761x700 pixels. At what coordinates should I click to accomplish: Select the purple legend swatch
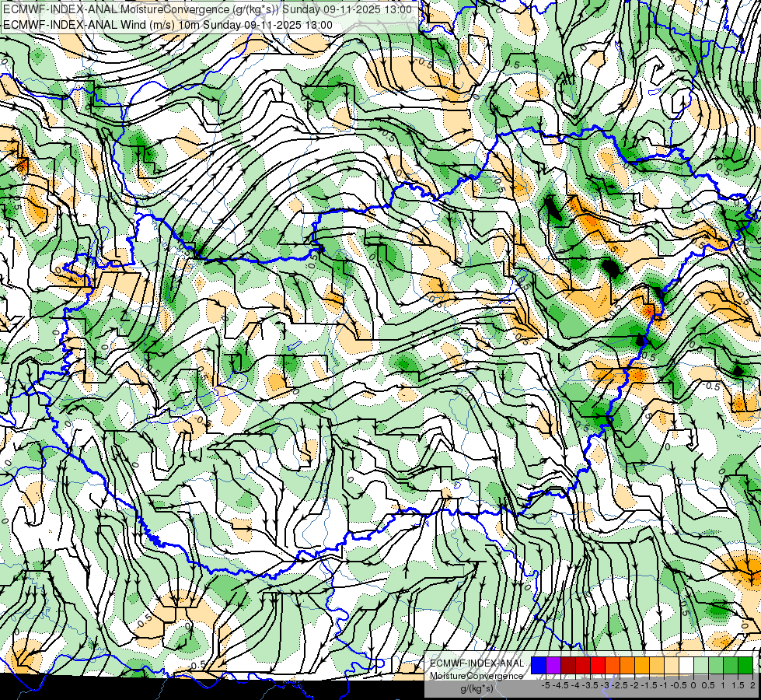coord(553,665)
